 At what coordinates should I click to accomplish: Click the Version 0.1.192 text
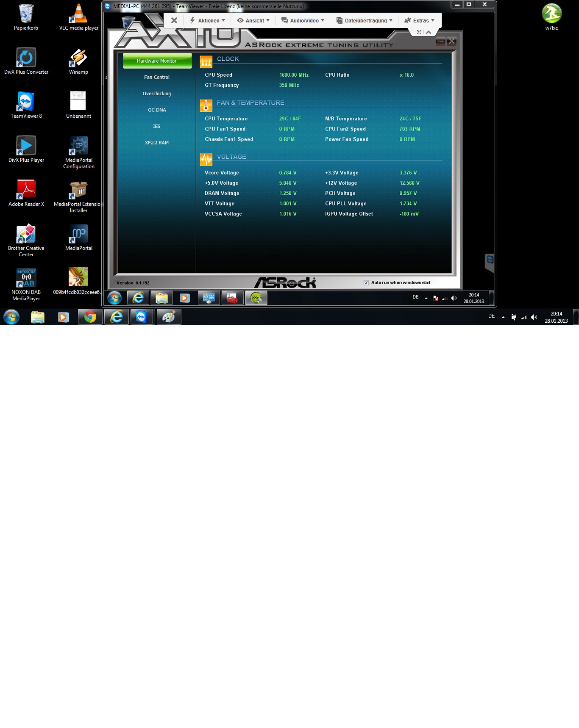(x=133, y=283)
